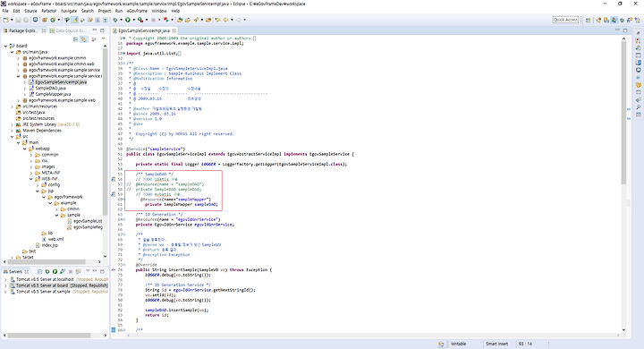Screen dimensions: 644x349
Task: Select the Servers view tab
Action: (x=15, y=272)
